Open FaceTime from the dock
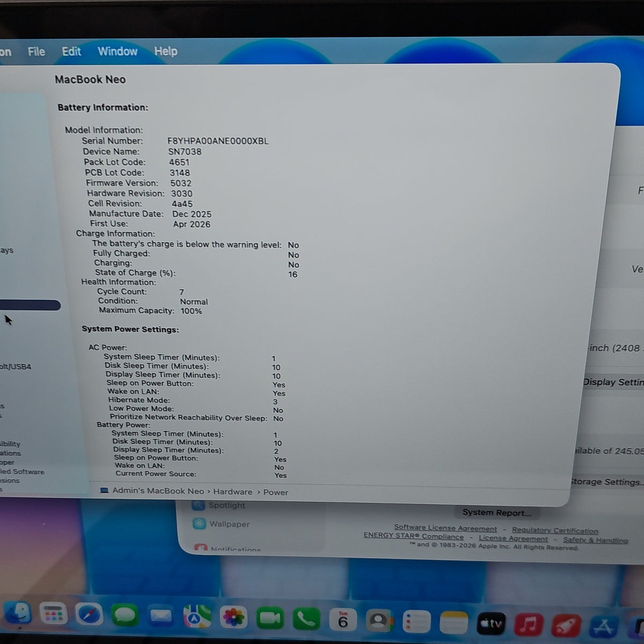This screenshot has width=644, height=644. [x=270, y=619]
